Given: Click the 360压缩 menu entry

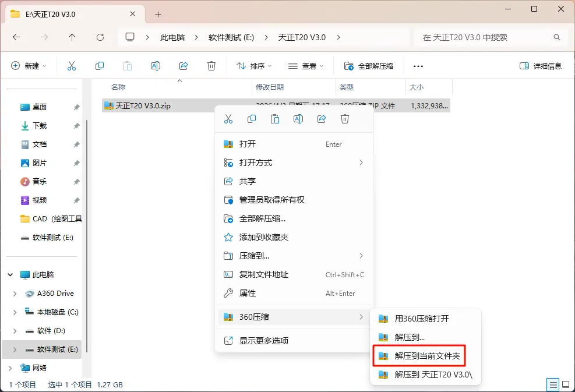Looking at the screenshot, I should [x=294, y=317].
